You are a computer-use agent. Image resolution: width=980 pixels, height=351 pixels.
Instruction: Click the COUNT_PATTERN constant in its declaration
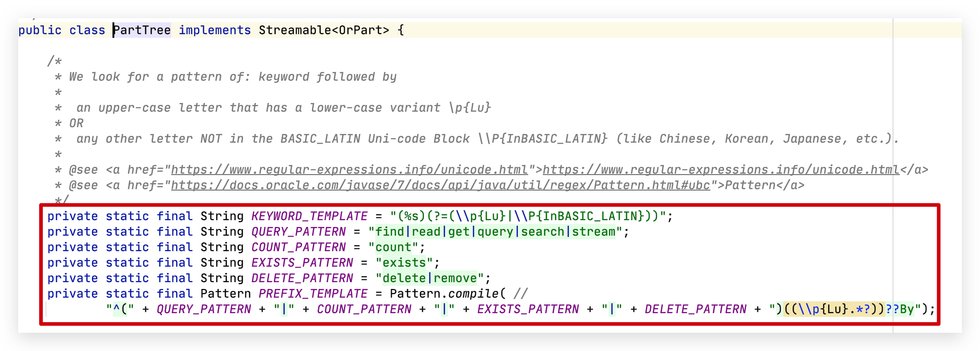click(x=298, y=247)
